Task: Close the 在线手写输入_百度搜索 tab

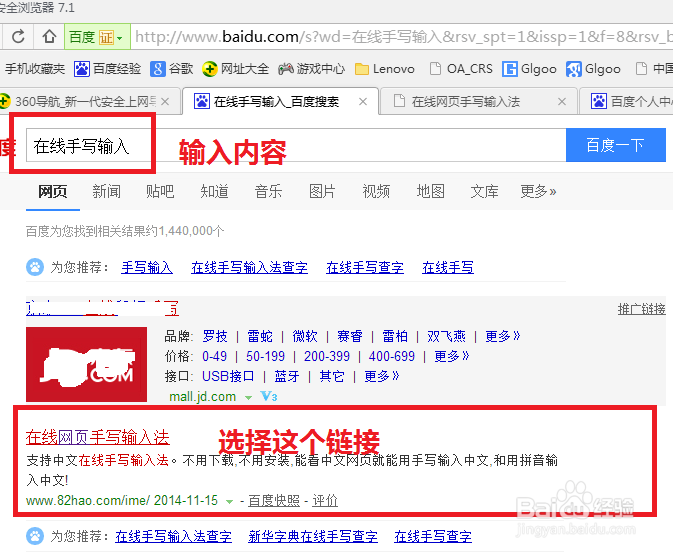Action: click(x=363, y=102)
